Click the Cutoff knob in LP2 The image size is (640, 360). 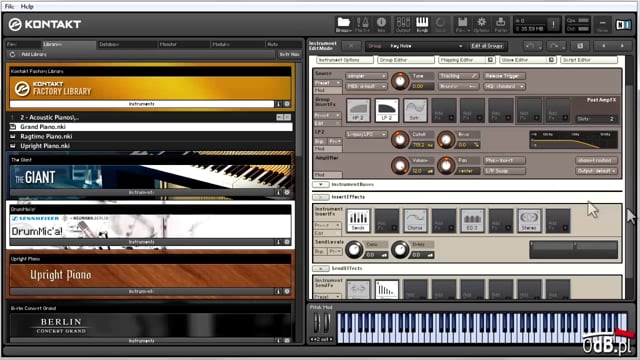(400, 140)
